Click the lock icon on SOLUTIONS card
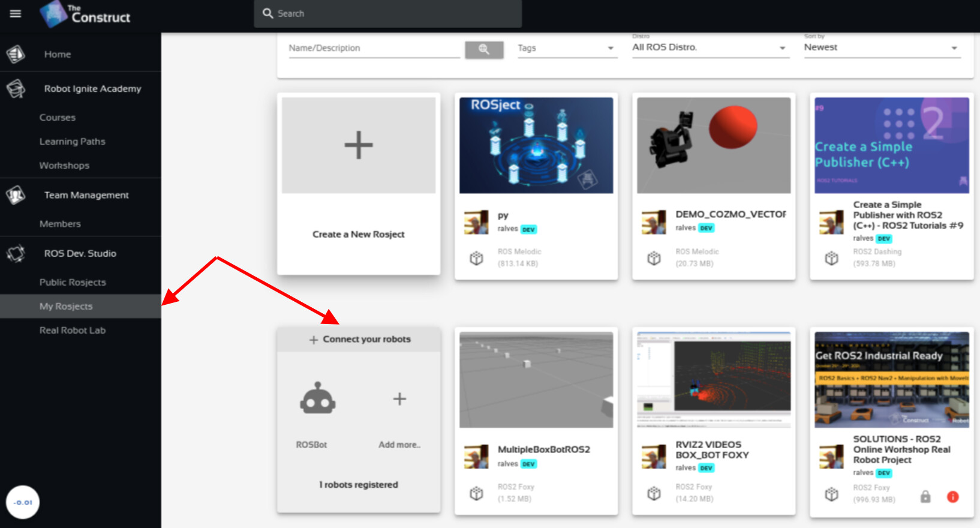Image resolution: width=980 pixels, height=528 pixels. click(x=925, y=497)
